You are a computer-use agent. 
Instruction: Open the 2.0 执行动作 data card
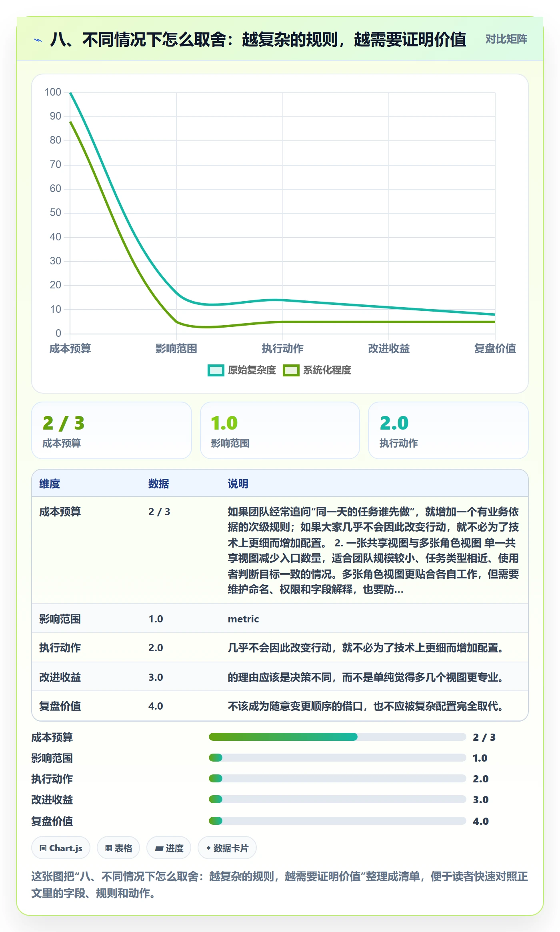coord(448,430)
